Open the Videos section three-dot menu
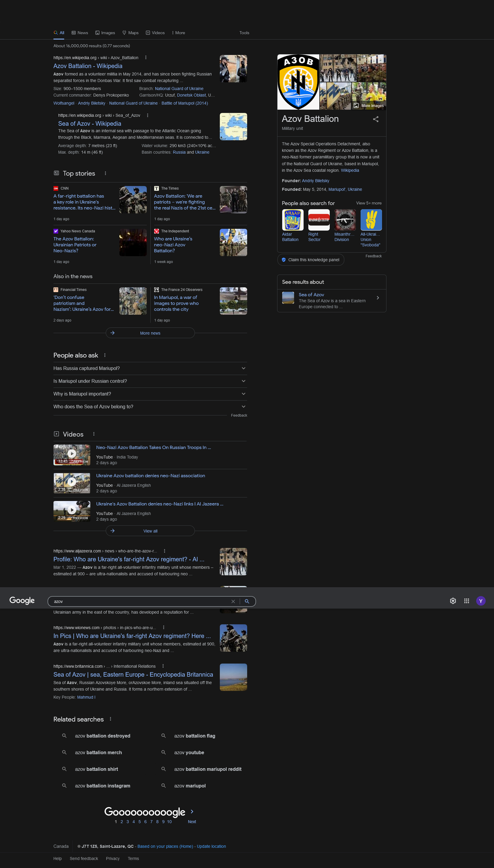 [x=94, y=434]
